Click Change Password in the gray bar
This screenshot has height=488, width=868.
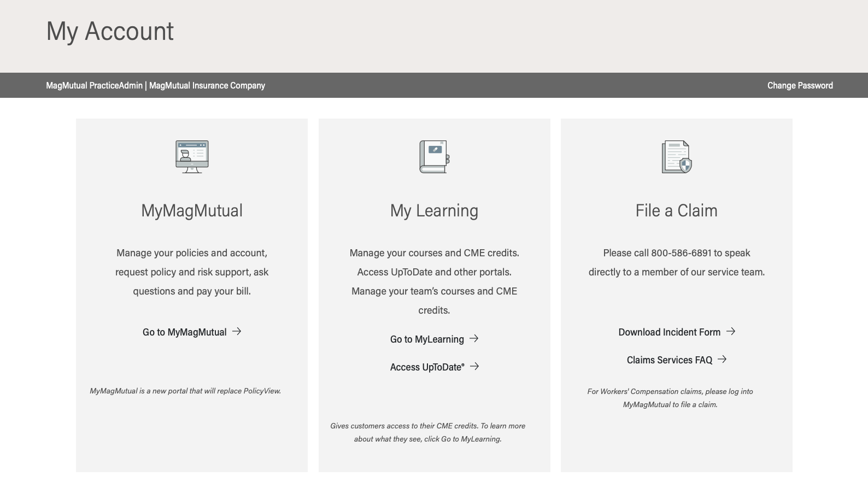(x=800, y=85)
